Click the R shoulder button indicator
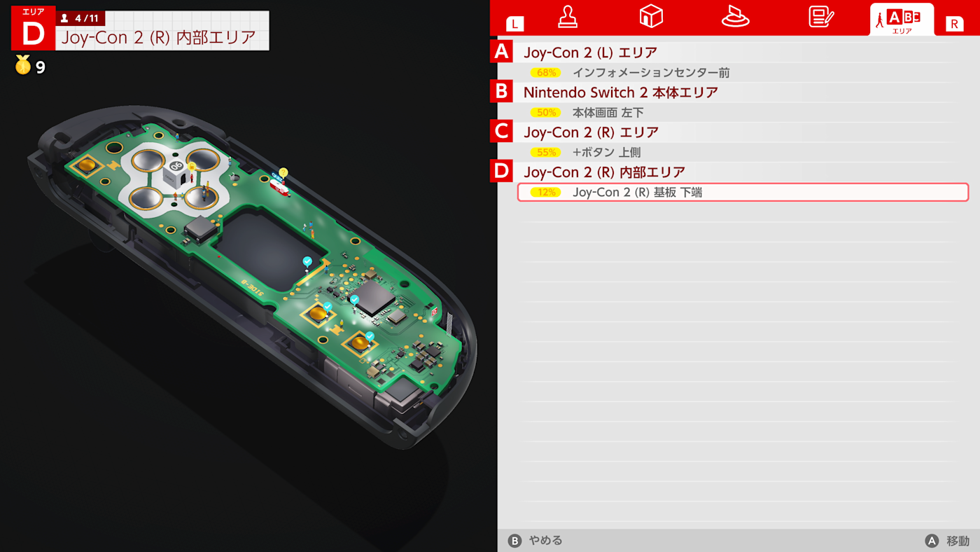 pos(954,24)
